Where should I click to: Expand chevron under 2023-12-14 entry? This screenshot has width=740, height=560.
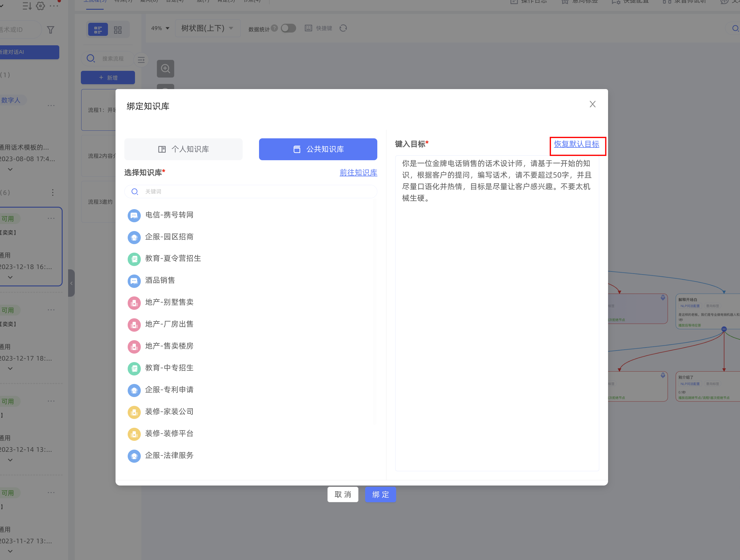10,460
